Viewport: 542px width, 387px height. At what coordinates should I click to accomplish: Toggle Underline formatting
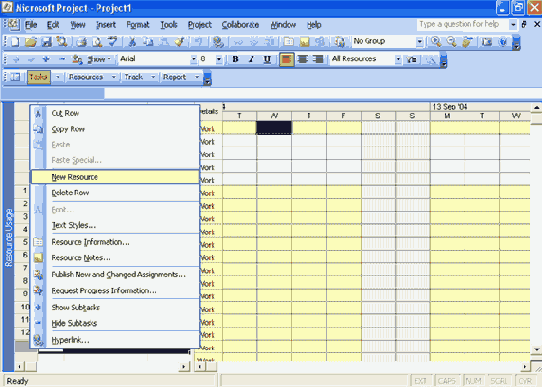tap(267, 59)
